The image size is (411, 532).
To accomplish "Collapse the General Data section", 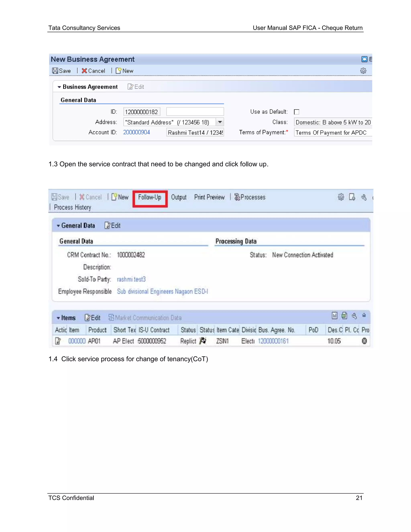I will tap(58, 226).
